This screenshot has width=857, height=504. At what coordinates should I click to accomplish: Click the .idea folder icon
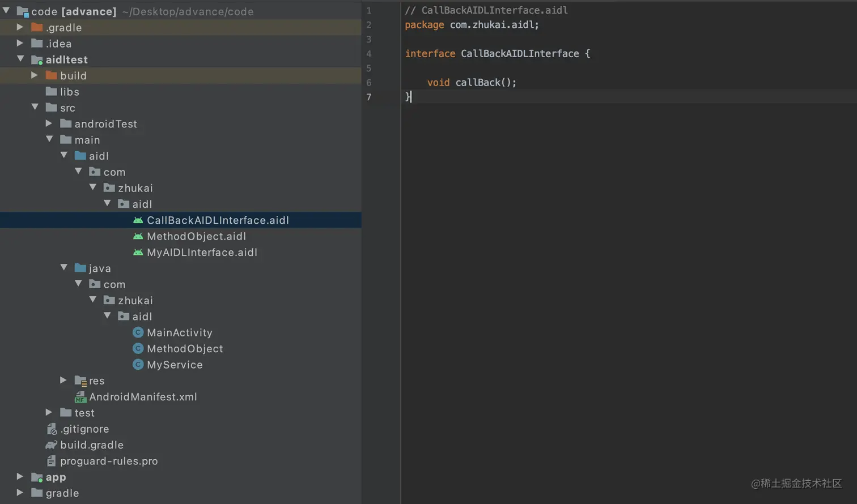[x=37, y=43]
